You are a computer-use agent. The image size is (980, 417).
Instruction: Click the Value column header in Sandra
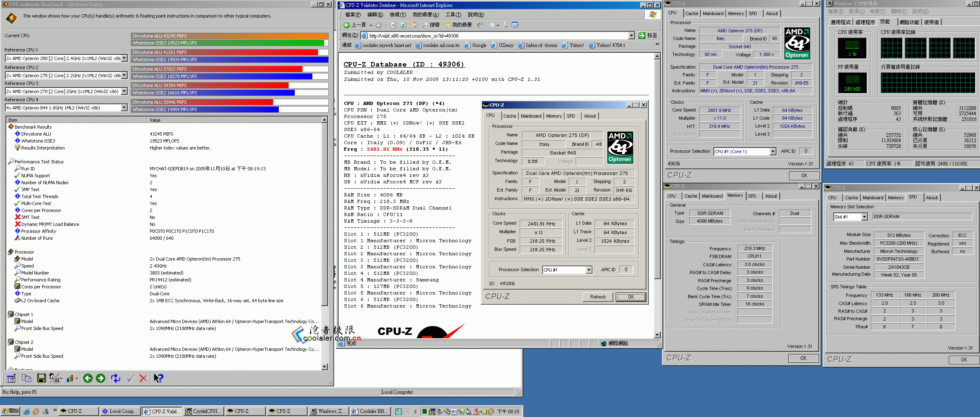point(234,120)
